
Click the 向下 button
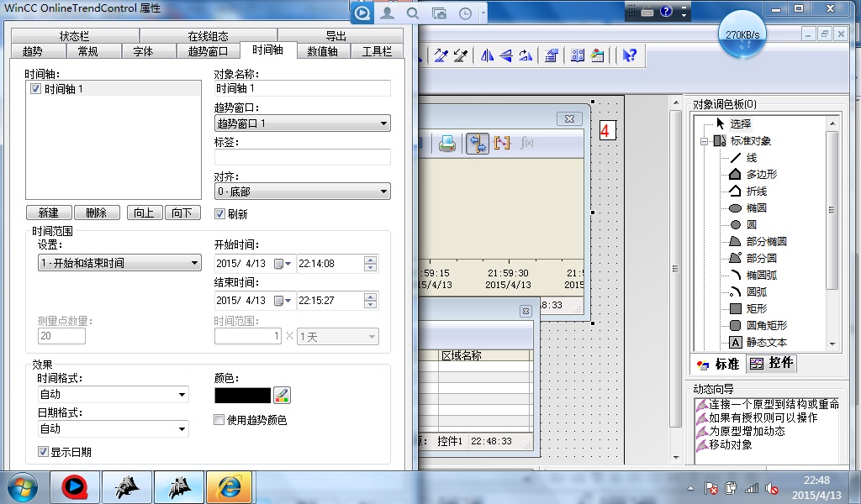pos(182,213)
